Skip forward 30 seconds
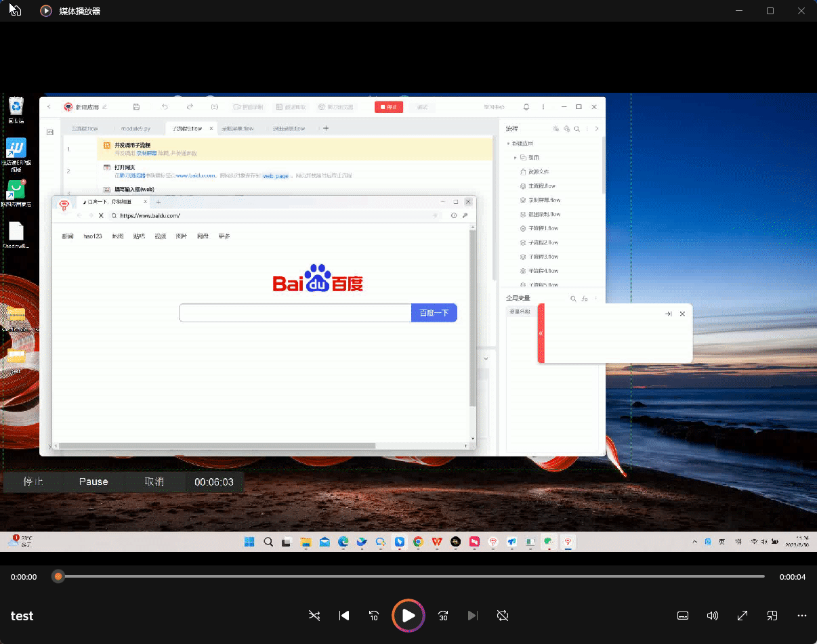The width and height of the screenshot is (817, 644). point(443,616)
